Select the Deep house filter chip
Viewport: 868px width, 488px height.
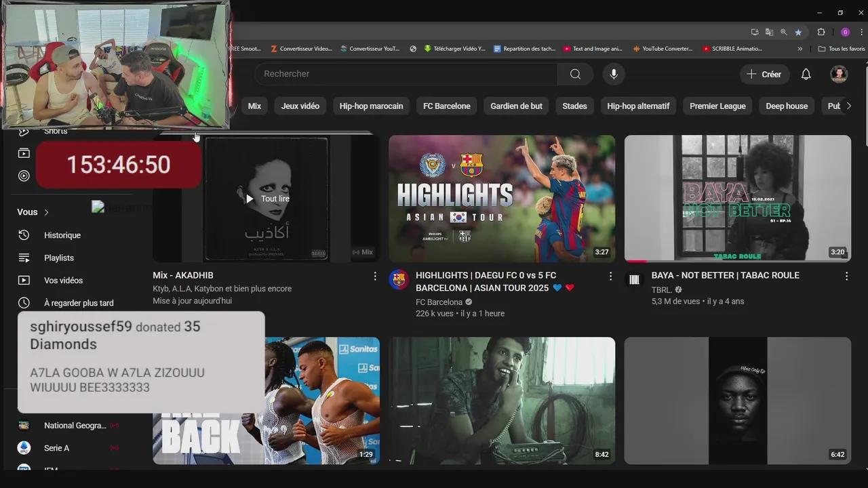787,106
